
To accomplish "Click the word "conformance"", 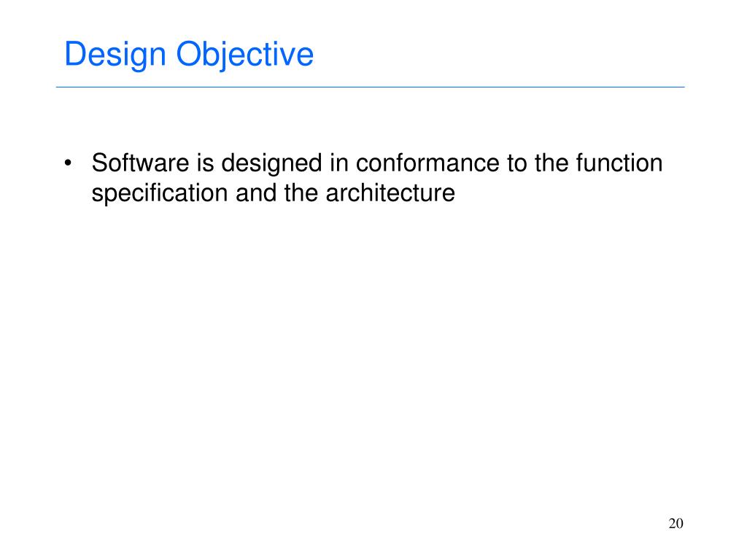I will click(x=427, y=163).
